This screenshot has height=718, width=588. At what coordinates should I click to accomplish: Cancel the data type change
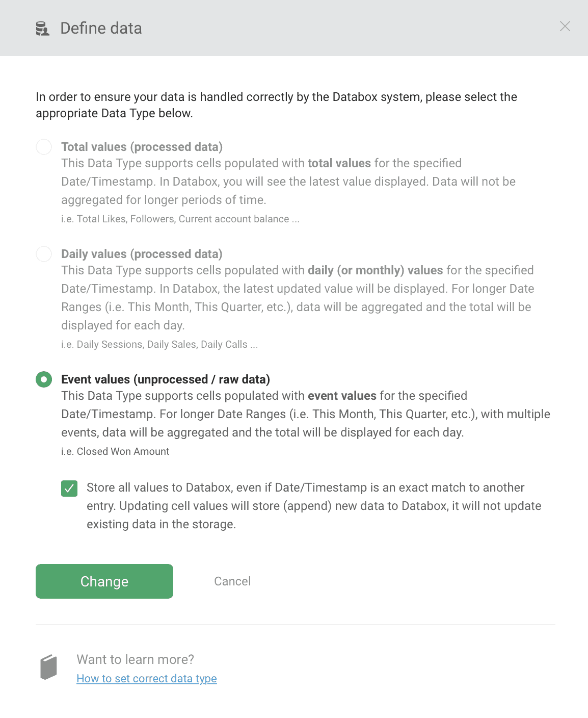click(232, 581)
